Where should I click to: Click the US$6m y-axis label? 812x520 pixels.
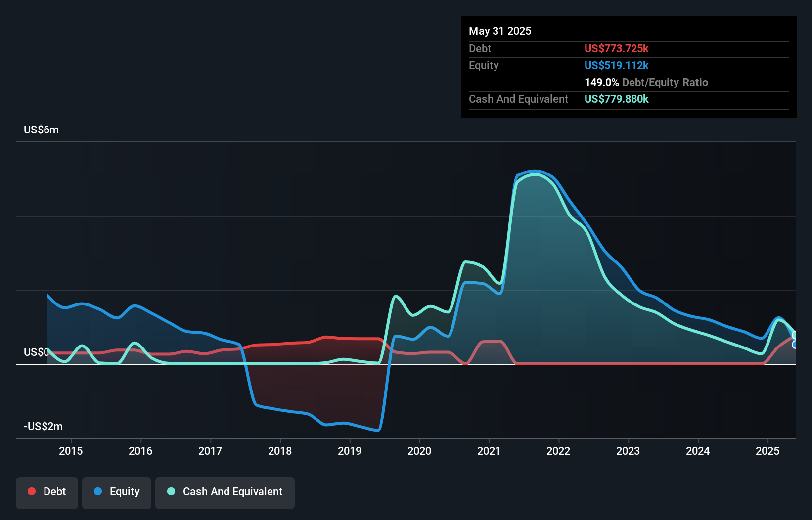[41, 130]
